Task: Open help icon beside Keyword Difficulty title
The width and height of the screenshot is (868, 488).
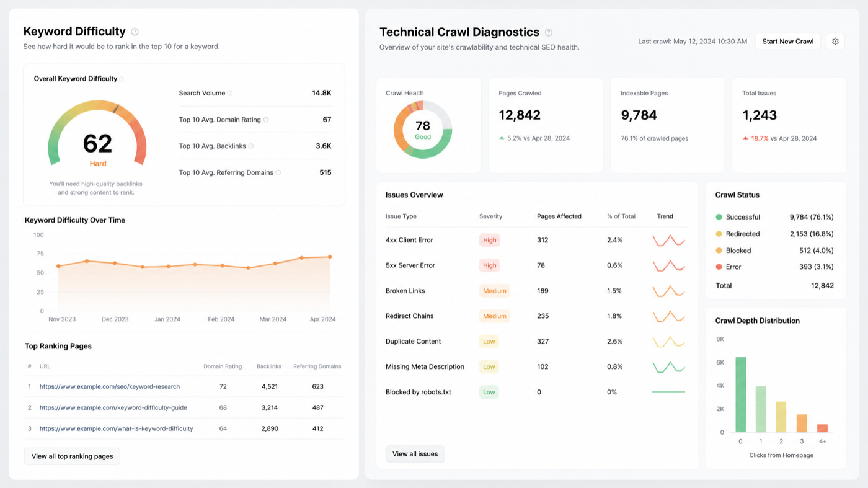Action: point(135,32)
